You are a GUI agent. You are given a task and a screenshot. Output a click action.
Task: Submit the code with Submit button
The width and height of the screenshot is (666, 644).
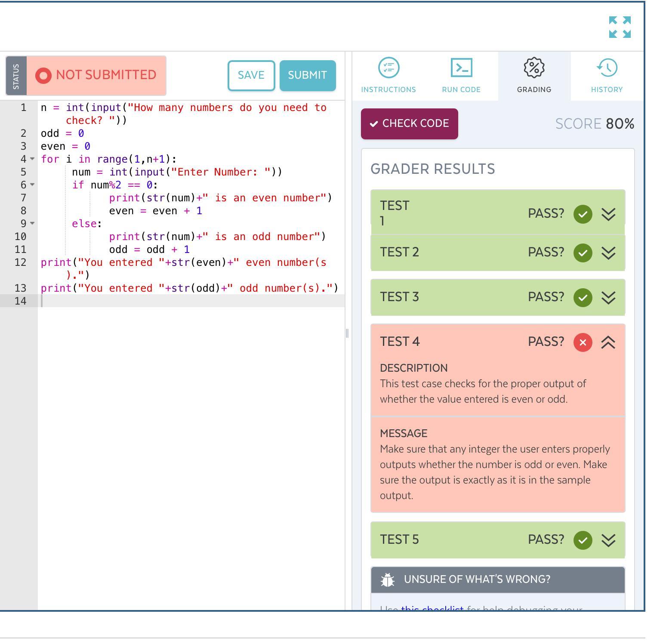point(307,75)
